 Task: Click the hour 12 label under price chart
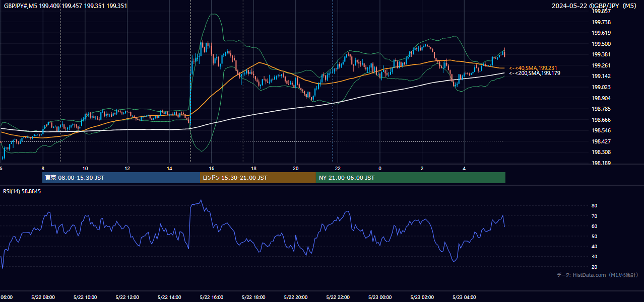127,168
